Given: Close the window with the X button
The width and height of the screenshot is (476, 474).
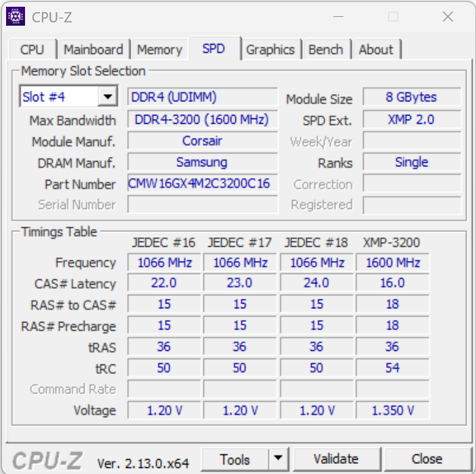Looking at the screenshot, I should click(x=448, y=17).
